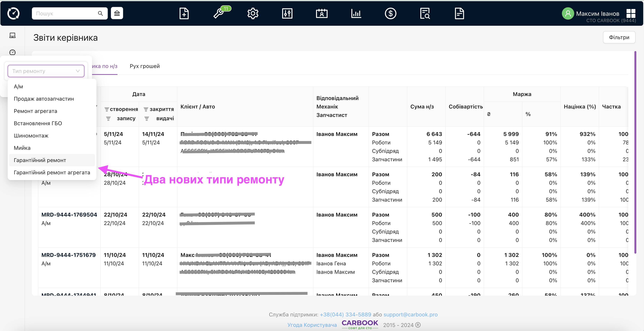Click the laptop icon in left sidebar
This screenshot has height=331, width=644.
click(12, 36)
